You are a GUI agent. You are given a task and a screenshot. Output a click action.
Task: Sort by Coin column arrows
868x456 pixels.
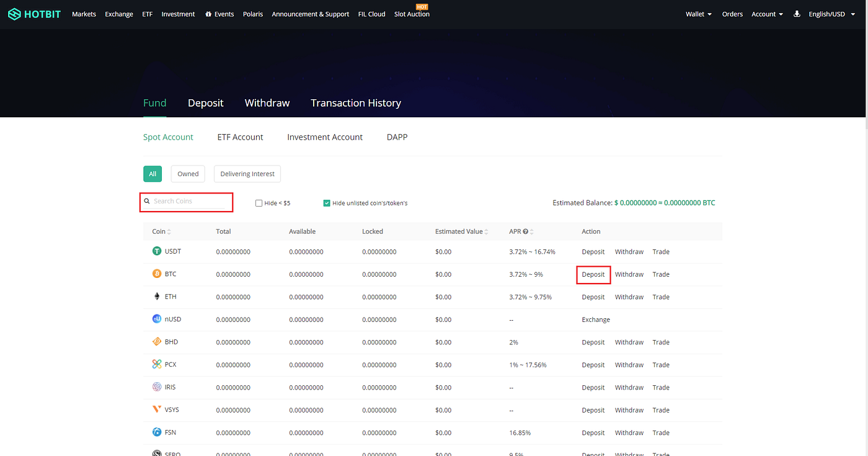[169, 231]
